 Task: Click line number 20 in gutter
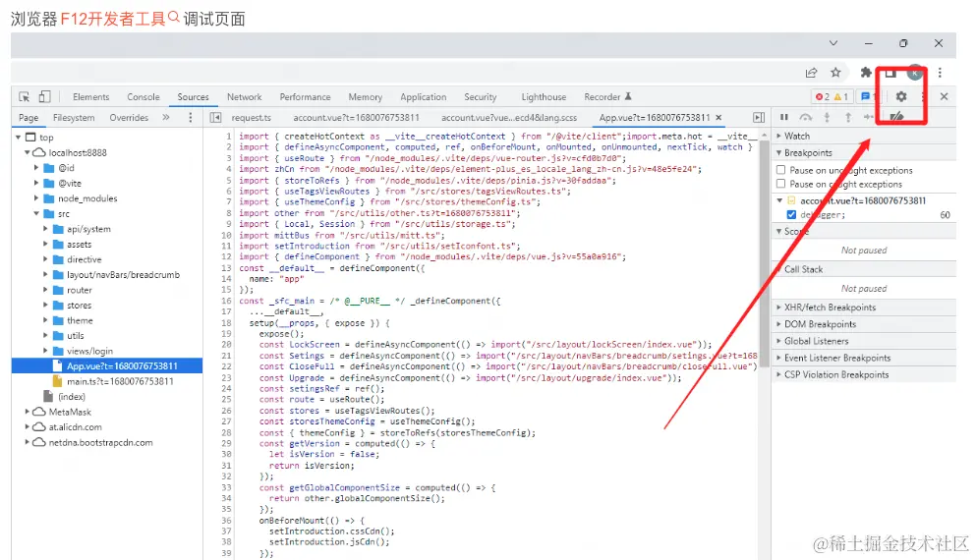227,345
